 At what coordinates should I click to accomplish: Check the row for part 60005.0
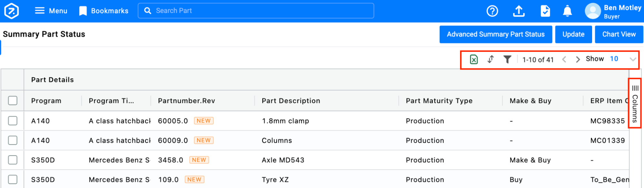coord(13,121)
